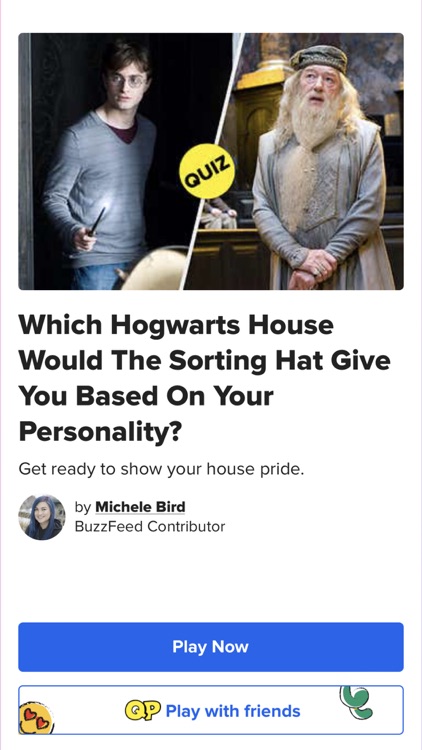
Task: Click the house pride subtitle text
Action: [x=161, y=469]
